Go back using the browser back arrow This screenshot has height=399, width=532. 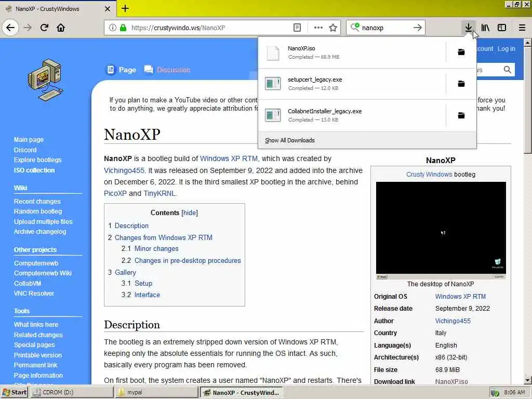pyautogui.click(x=10, y=28)
